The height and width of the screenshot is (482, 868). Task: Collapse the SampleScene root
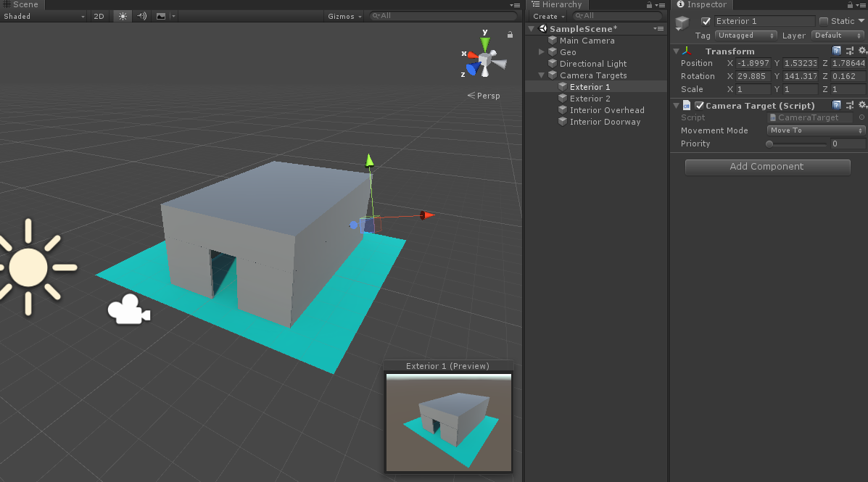click(532, 29)
